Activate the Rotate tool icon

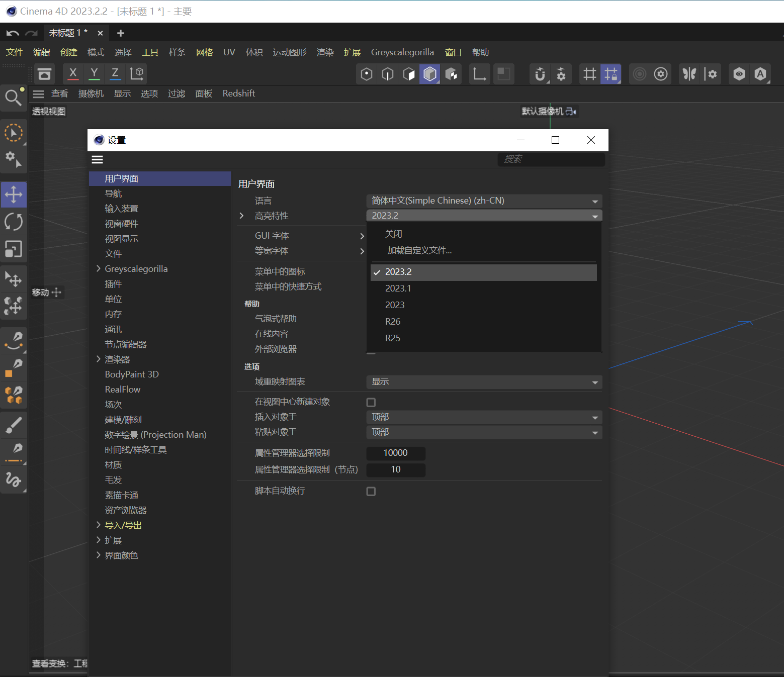[x=14, y=222]
